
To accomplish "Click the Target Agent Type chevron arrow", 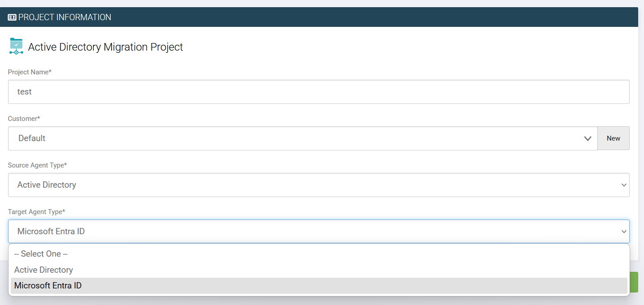I will pos(623,232).
